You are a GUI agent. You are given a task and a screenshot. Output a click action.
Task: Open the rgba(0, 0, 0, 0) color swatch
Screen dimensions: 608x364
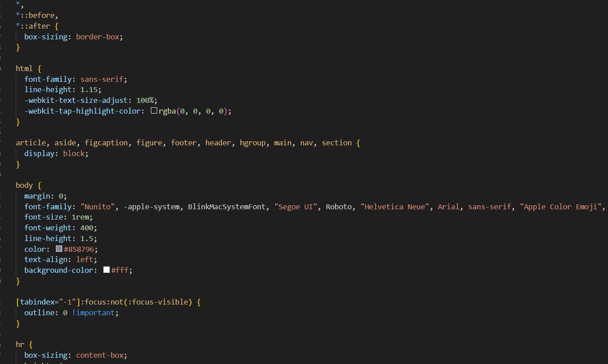click(x=154, y=111)
